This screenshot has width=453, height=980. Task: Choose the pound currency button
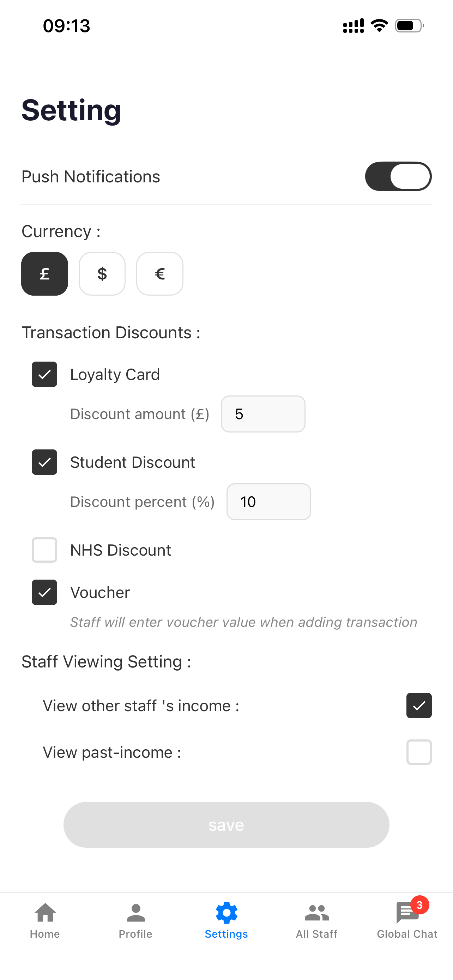[x=44, y=273]
